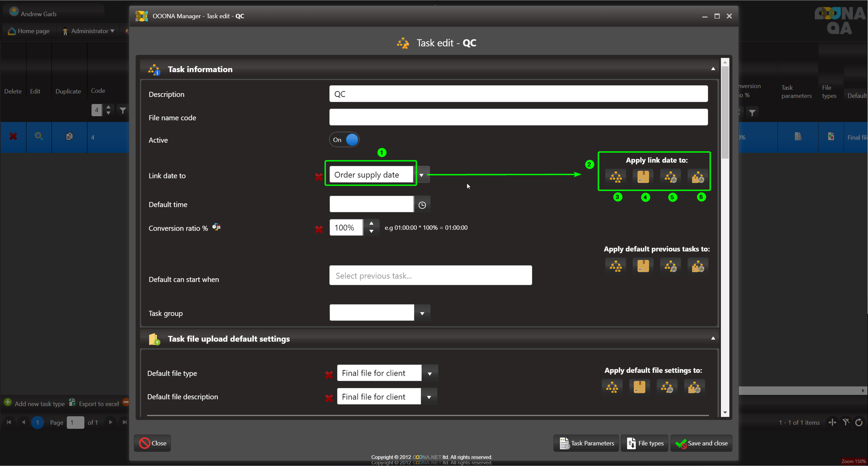
Task: Open the Task group dropdown
Action: click(x=422, y=313)
